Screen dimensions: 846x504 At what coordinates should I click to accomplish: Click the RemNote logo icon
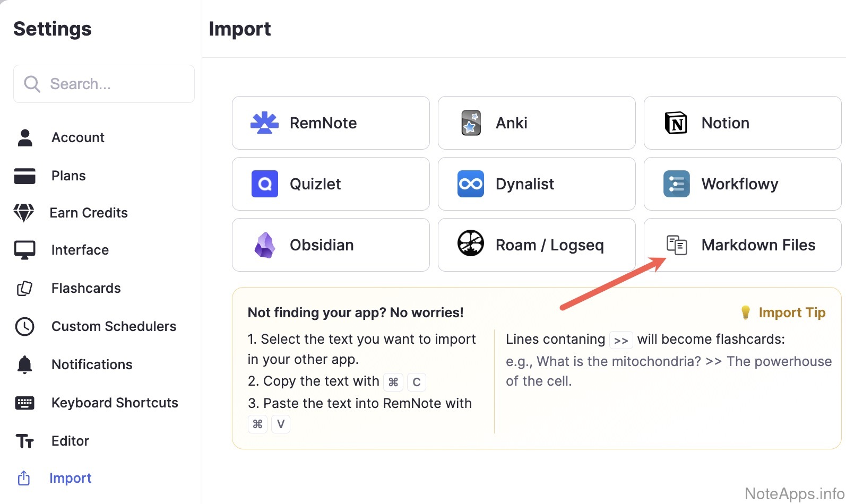point(264,123)
